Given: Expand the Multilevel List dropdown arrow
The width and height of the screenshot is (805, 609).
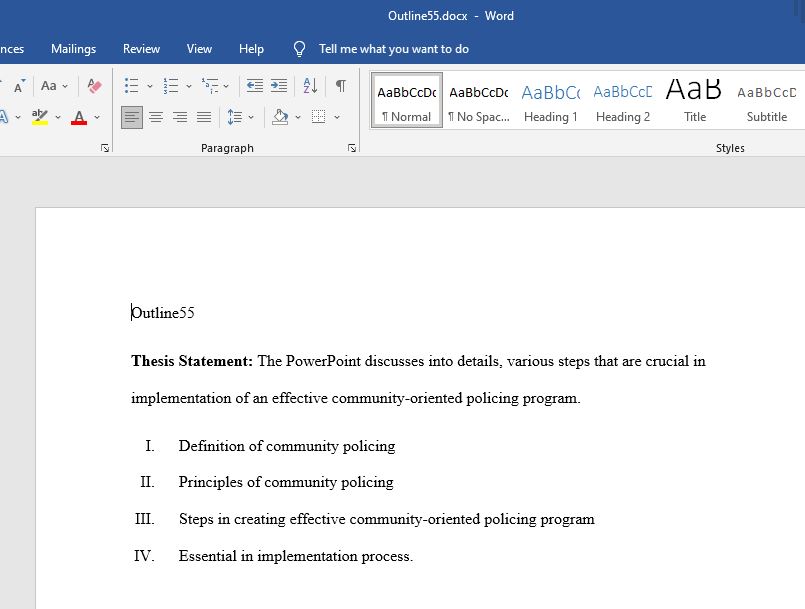Looking at the screenshot, I should coord(226,86).
